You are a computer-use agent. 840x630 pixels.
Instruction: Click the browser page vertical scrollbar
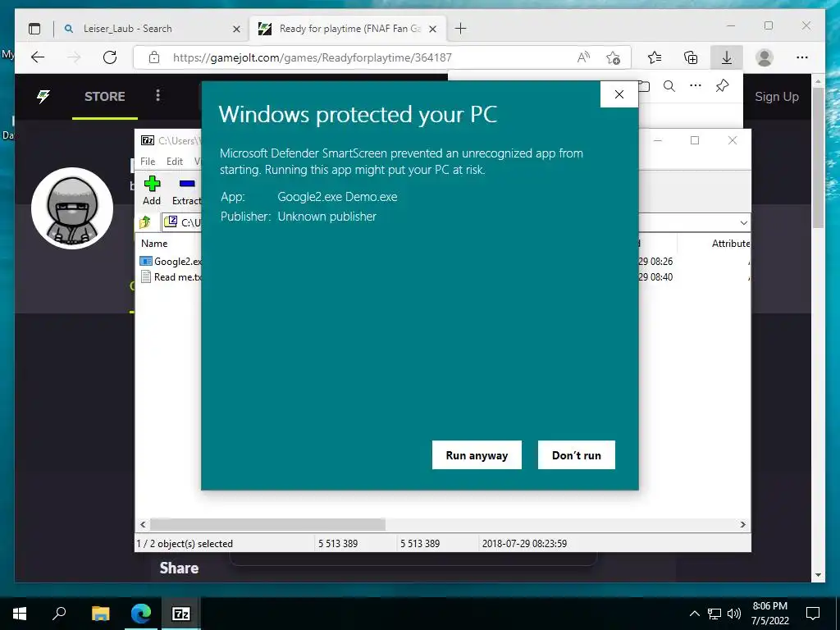818,158
